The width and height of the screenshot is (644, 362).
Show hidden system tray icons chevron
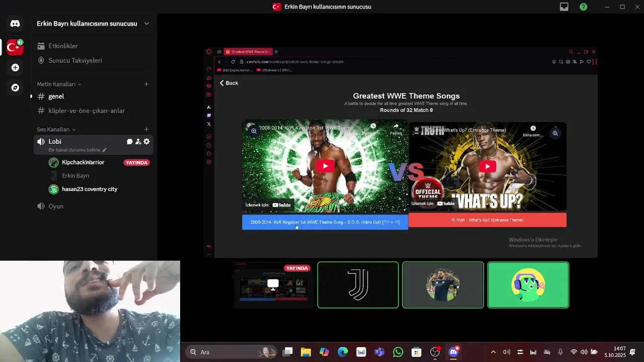pos(493,352)
